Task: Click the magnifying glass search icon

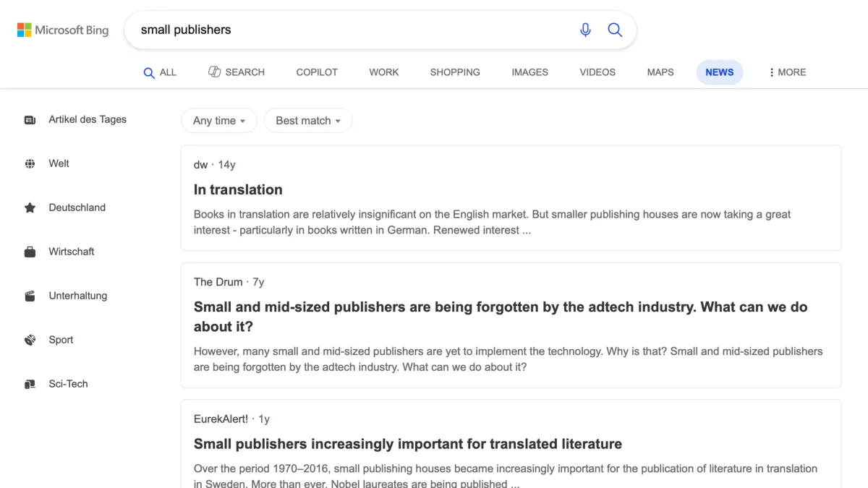Action: tap(614, 30)
